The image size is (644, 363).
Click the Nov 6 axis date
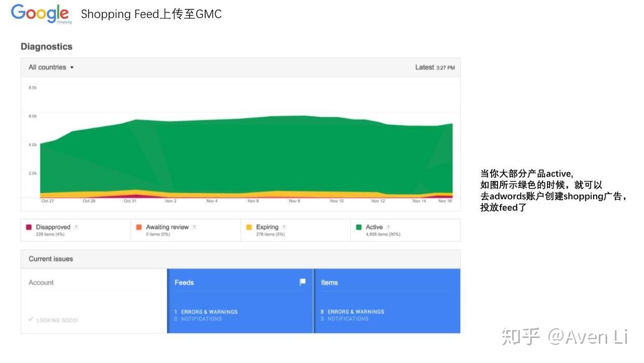[253, 201]
